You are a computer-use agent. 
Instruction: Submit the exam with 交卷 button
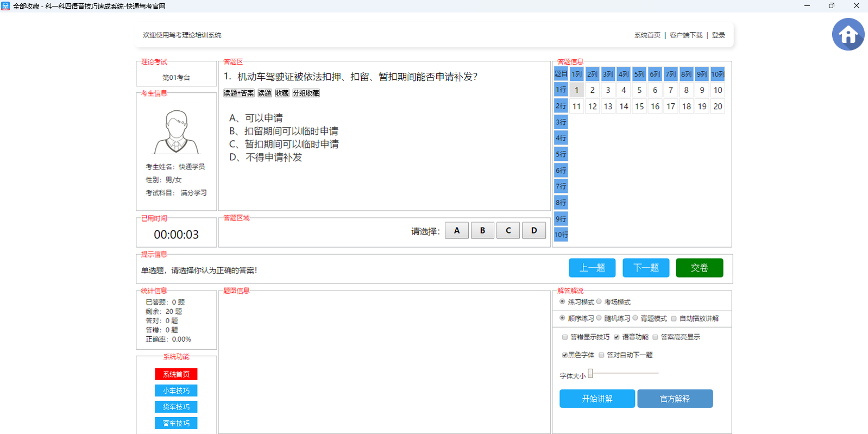click(699, 268)
